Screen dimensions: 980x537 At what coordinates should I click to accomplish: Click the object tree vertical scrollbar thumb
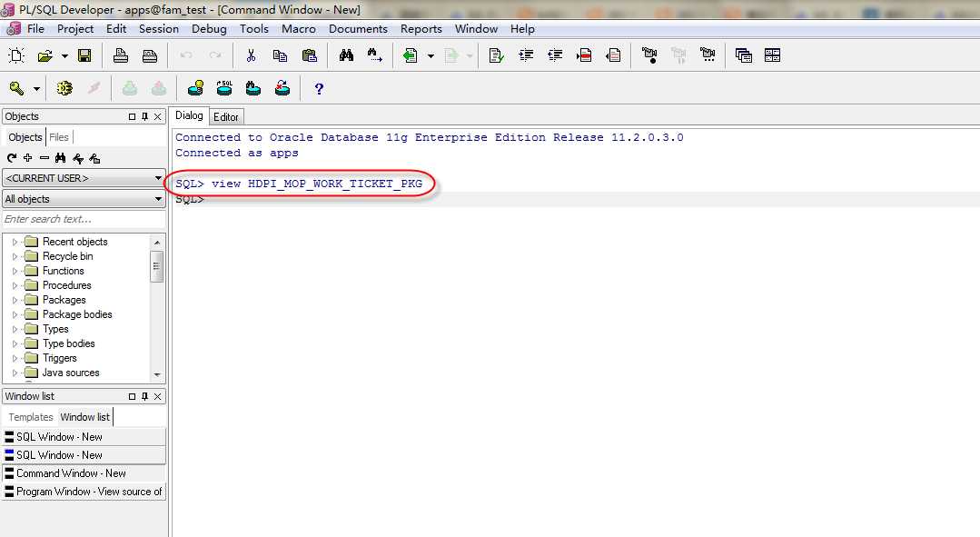pos(157,266)
